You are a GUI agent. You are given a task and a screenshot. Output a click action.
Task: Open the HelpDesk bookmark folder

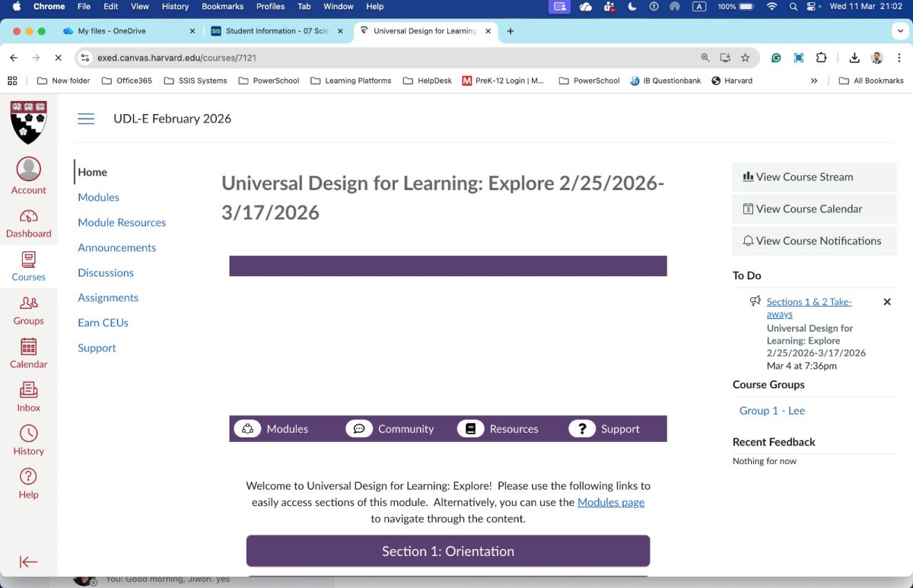[x=427, y=81]
